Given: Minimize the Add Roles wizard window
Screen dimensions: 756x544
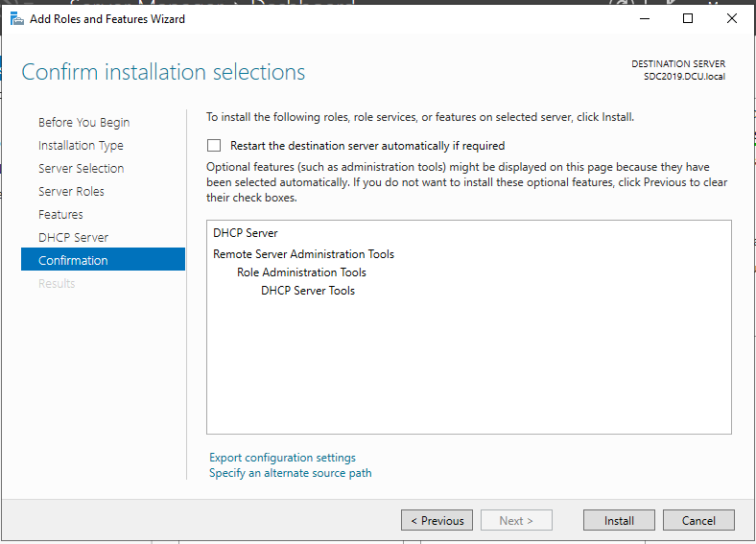Looking at the screenshot, I should point(644,18).
